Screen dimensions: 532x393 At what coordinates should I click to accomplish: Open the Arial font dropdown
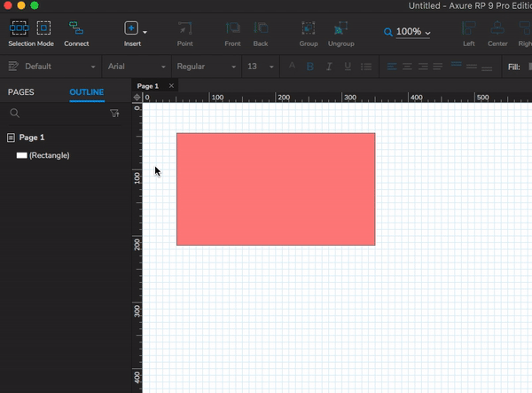[137, 67]
